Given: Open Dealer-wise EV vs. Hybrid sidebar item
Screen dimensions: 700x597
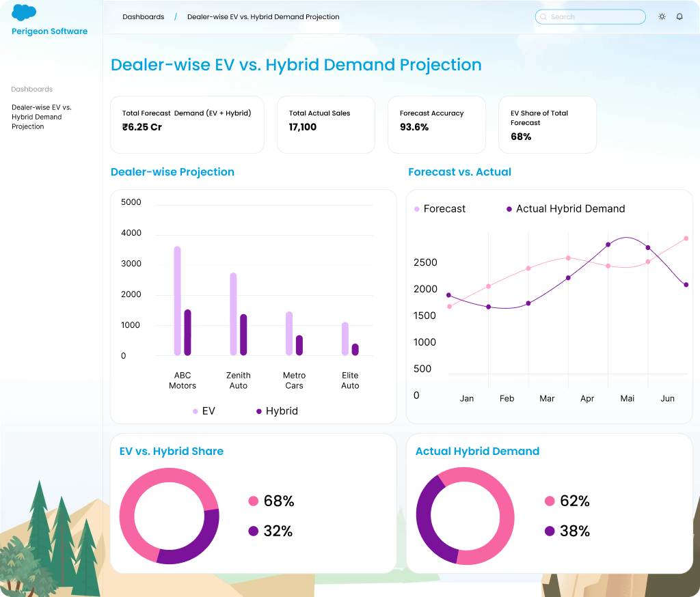Looking at the screenshot, I should [x=42, y=117].
